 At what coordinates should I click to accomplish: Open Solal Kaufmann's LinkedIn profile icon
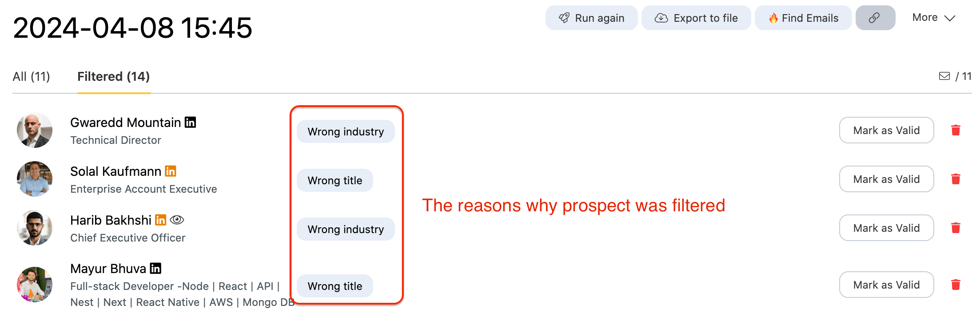click(x=171, y=171)
